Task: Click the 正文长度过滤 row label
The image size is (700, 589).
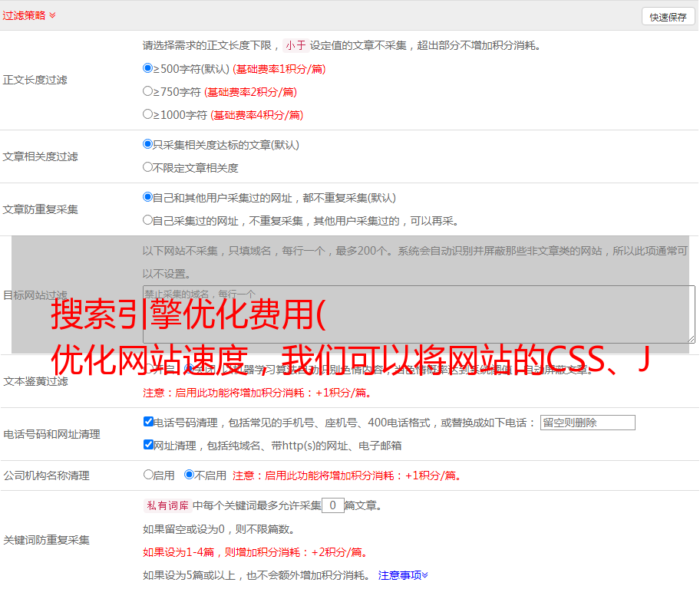Action: (x=35, y=80)
